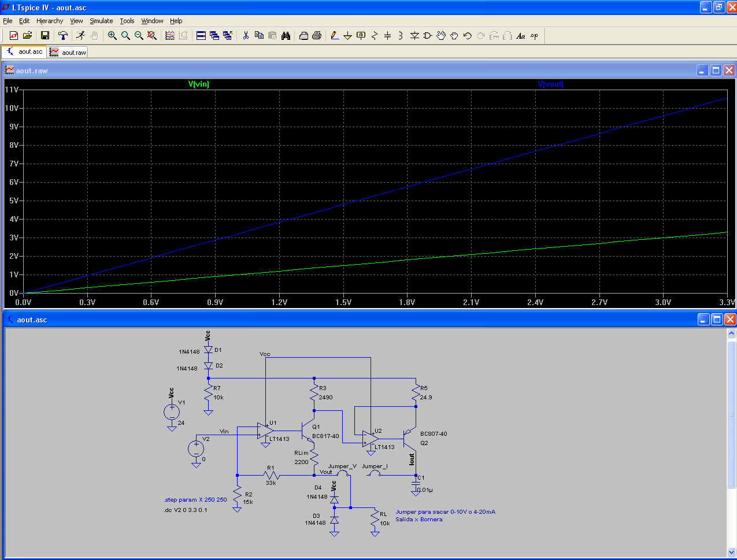Viewport: 737px width, 560px height.
Task: Select the Resistor component tool
Action: click(375, 36)
